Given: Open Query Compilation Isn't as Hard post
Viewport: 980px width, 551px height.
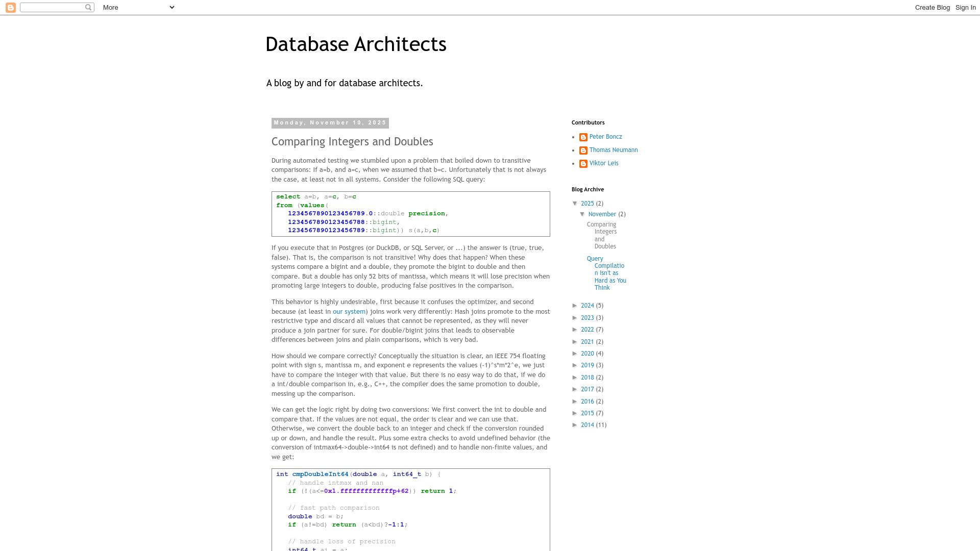Looking at the screenshot, I should coord(606,273).
